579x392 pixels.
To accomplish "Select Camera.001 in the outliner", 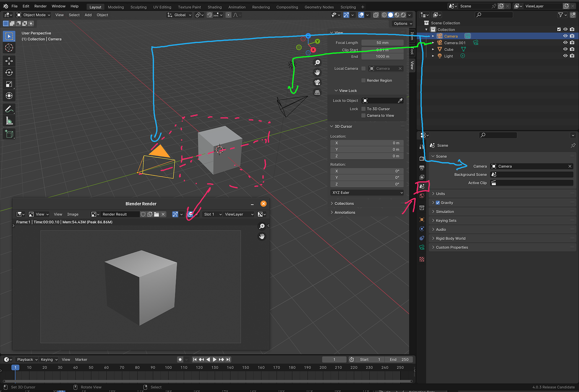I will click(455, 43).
